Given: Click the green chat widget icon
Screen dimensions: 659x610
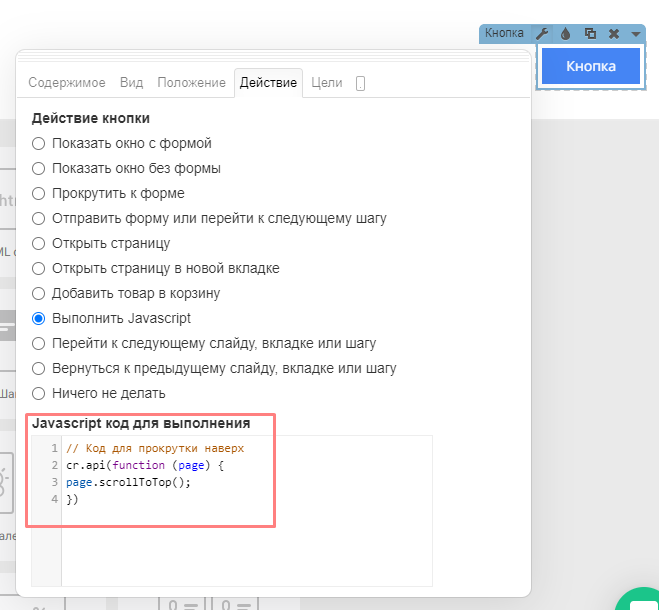Looking at the screenshot, I should click(642, 600).
